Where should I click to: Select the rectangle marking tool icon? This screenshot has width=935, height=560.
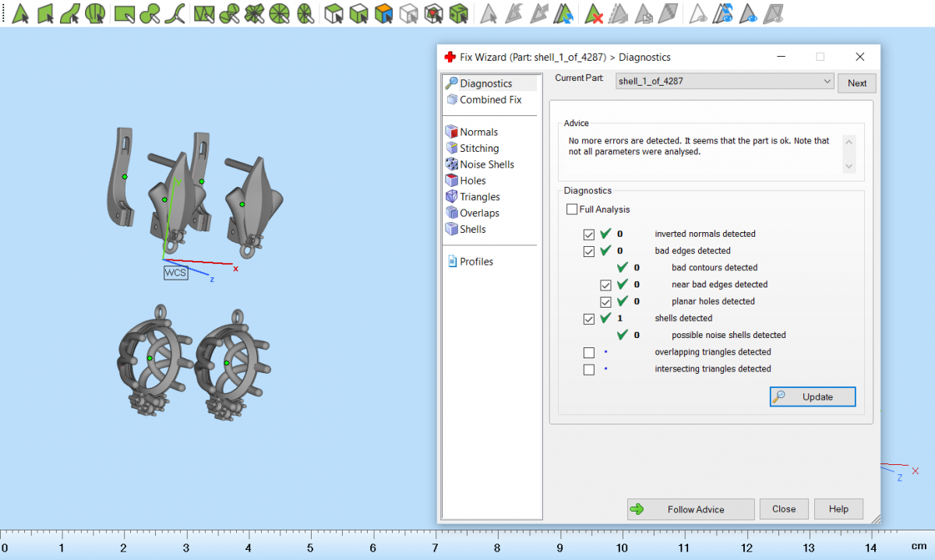pos(123,13)
